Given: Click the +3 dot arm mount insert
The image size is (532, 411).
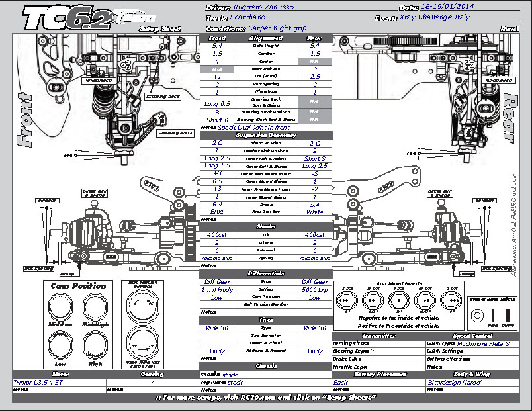Looking at the screenshot, I should point(451,300).
